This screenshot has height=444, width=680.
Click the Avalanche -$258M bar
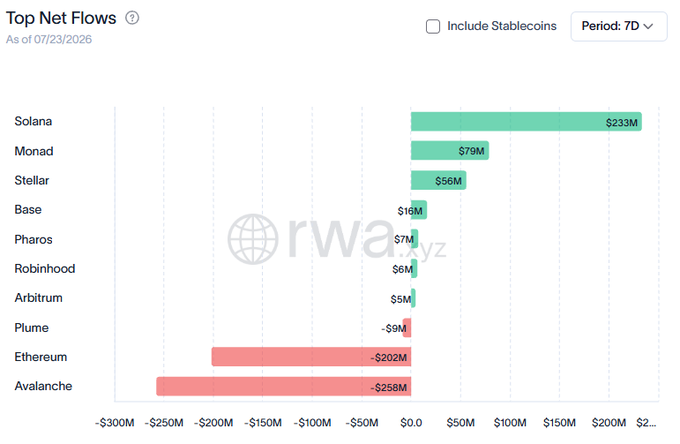[x=284, y=386]
